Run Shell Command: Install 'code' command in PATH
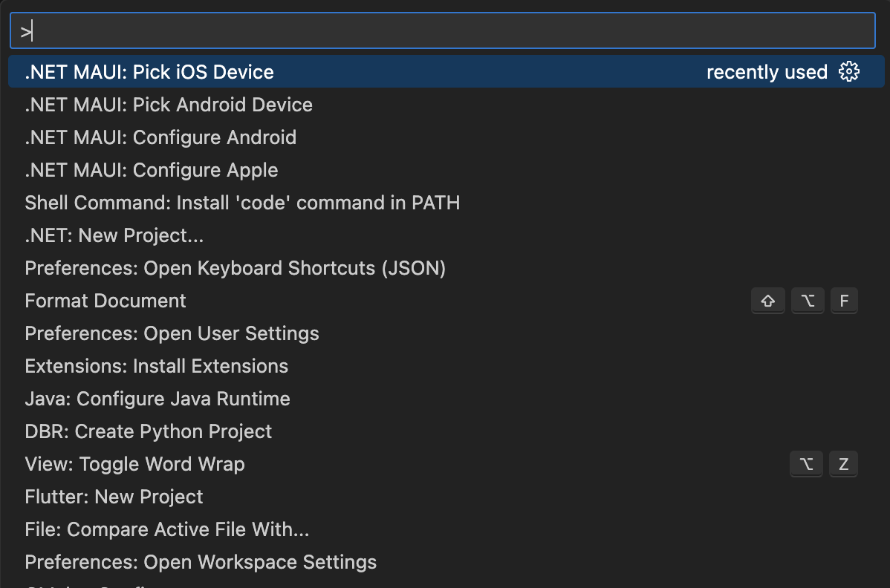 [242, 203]
